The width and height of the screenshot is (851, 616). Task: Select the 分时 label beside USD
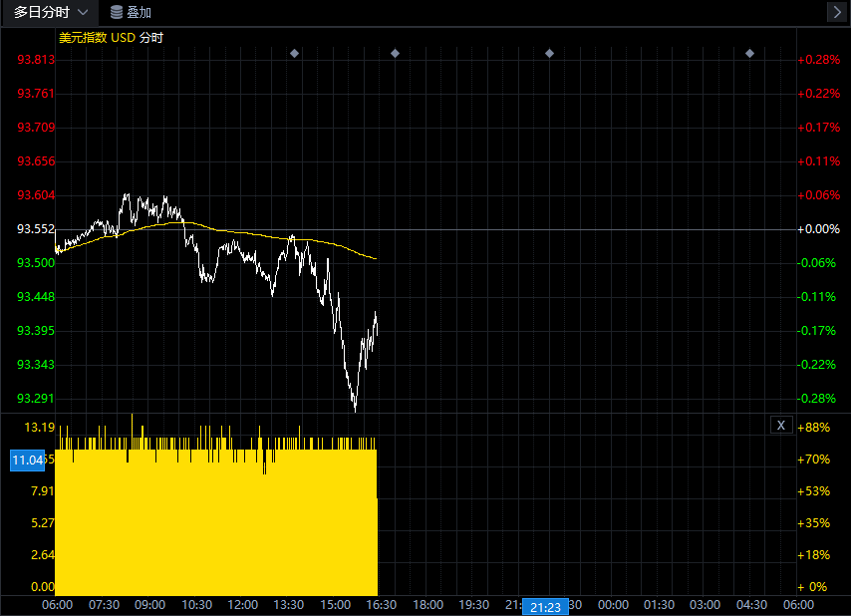coord(151,38)
